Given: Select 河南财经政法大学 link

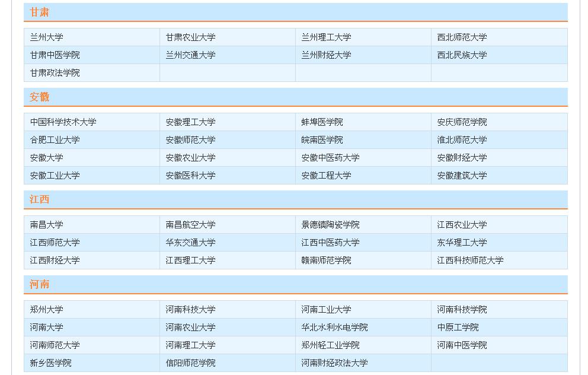Looking at the screenshot, I should pyautogui.click(x=334, y=363).
